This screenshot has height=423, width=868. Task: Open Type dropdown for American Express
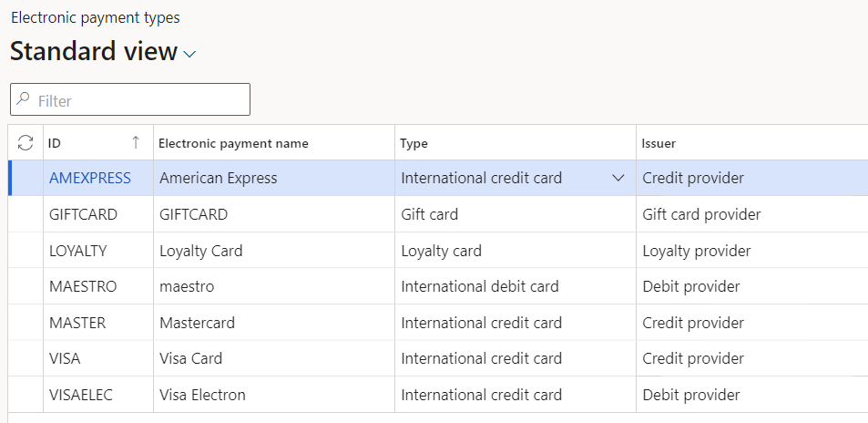618,178
